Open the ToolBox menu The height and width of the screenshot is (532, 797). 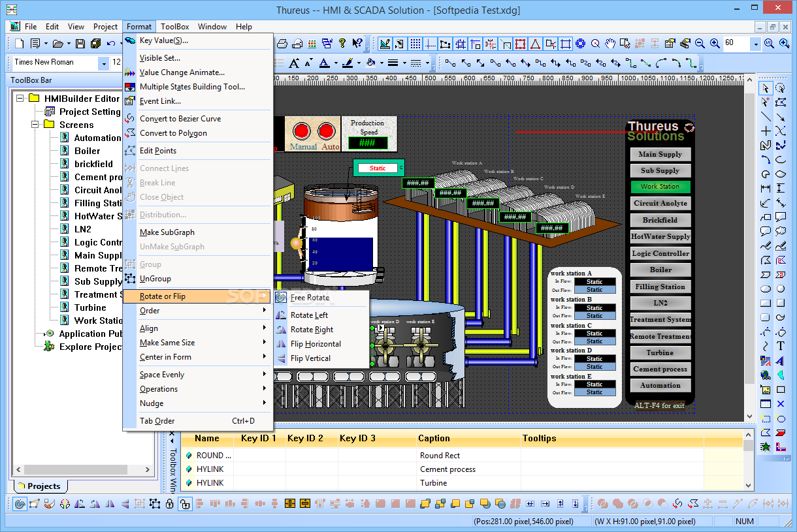pos(175,27)
